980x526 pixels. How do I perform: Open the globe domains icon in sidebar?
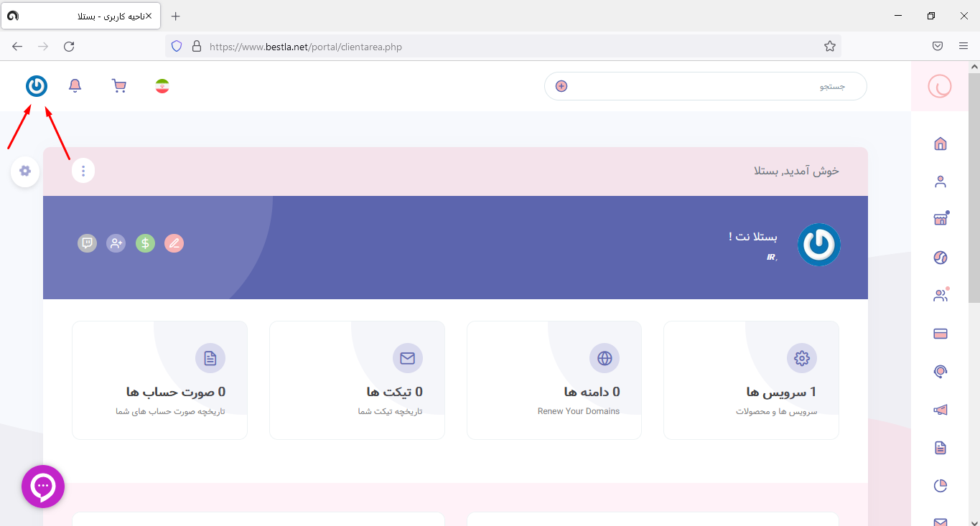coord(941,258)
